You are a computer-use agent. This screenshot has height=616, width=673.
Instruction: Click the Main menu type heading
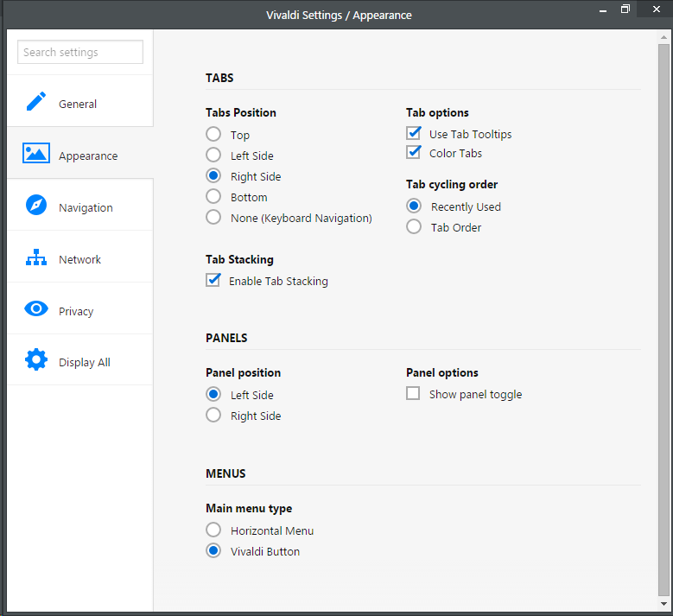tap(249, 509)
